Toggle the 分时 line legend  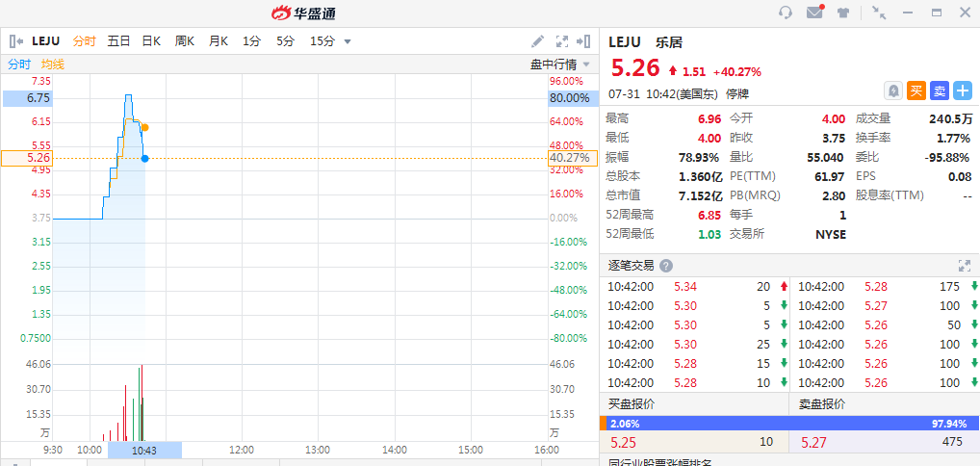pos(18,64)
